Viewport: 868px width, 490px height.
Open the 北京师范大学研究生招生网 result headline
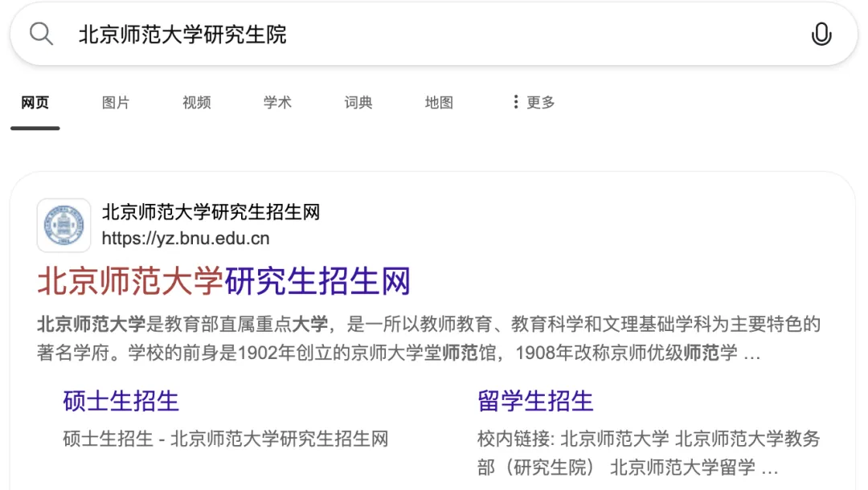pos(224,281)
